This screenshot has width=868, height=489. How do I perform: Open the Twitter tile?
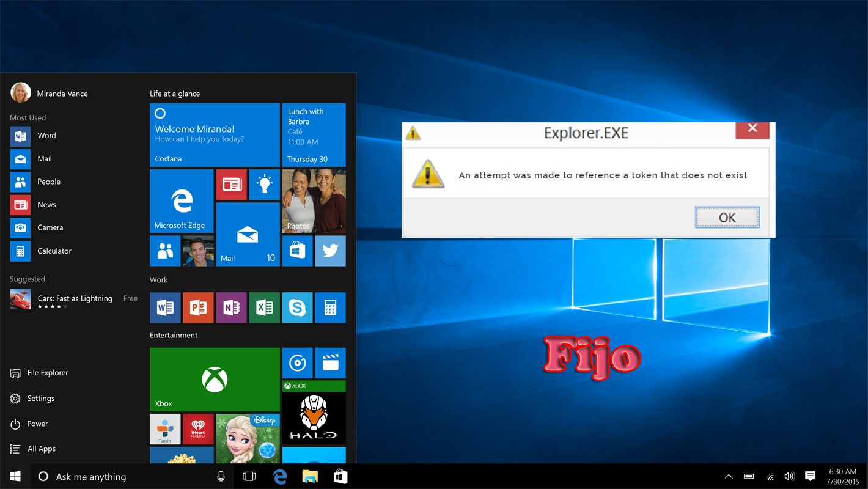[330, 251]
